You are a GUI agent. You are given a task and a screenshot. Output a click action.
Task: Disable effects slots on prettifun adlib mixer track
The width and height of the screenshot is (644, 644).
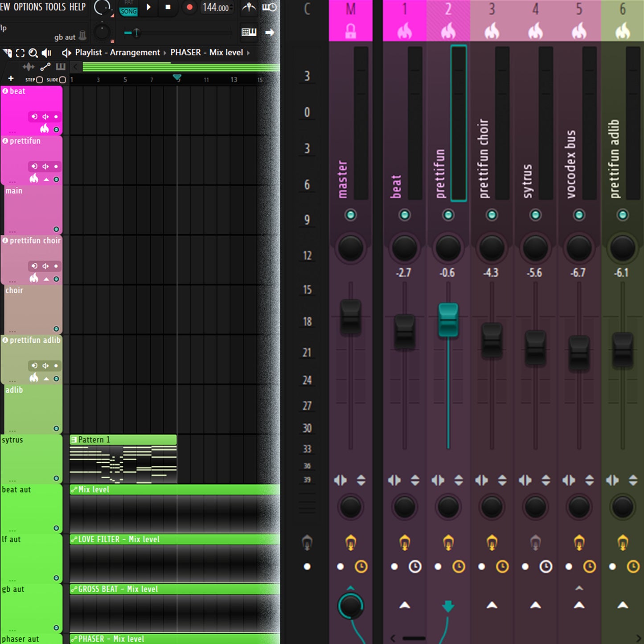click(623, 542)
